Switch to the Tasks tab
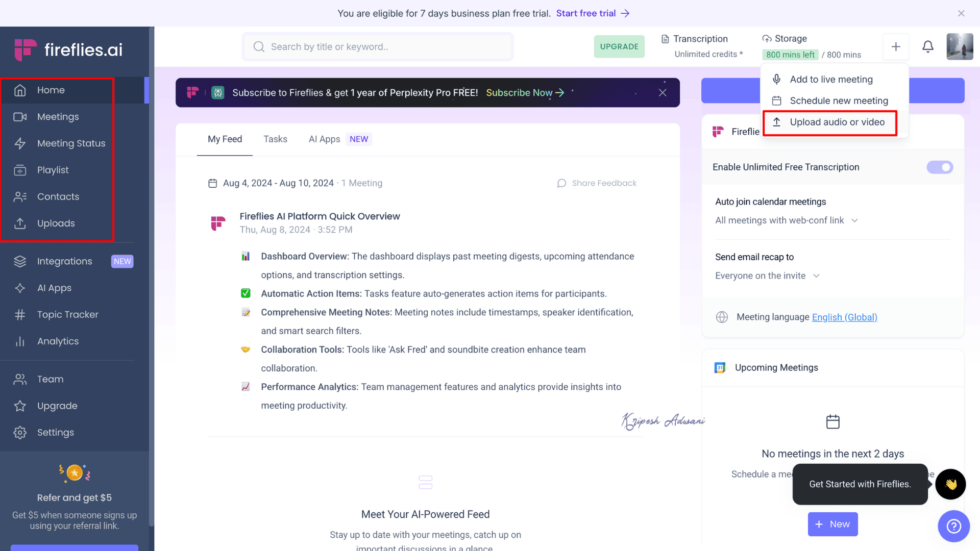This screenshot has width=980, height=551. (275, 139)
